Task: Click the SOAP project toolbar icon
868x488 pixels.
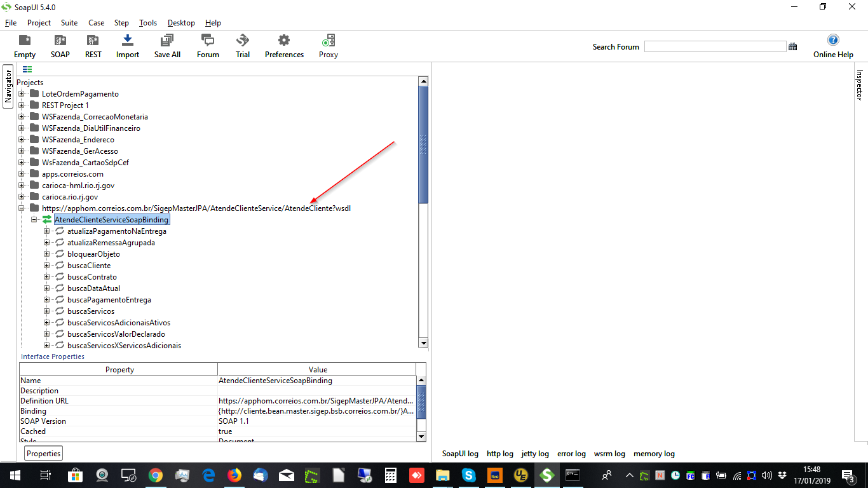Action: pos(60,41)
